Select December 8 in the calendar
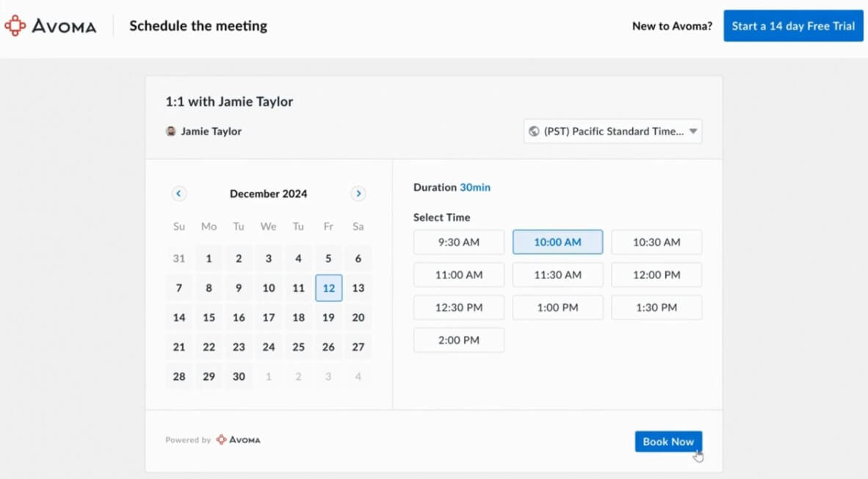Screen dimensions: 868x479 point(209,288)
